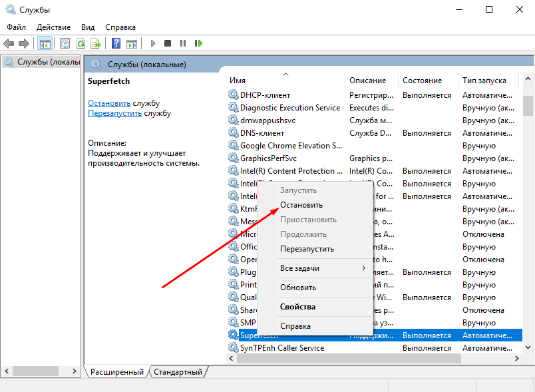Select SynTPEnh Caller Service gear icon

(234, 347)
